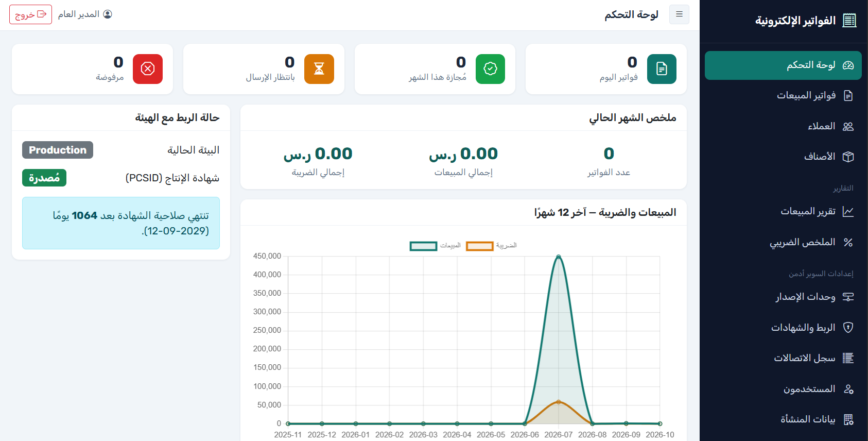
Task: Click the حالة الربط مع الهيئة heading
Action: [x=177, y=118]
